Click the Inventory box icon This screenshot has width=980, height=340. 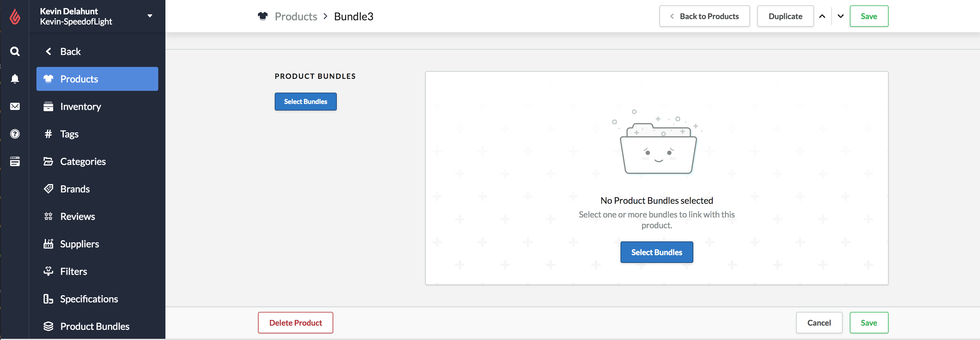48,106
